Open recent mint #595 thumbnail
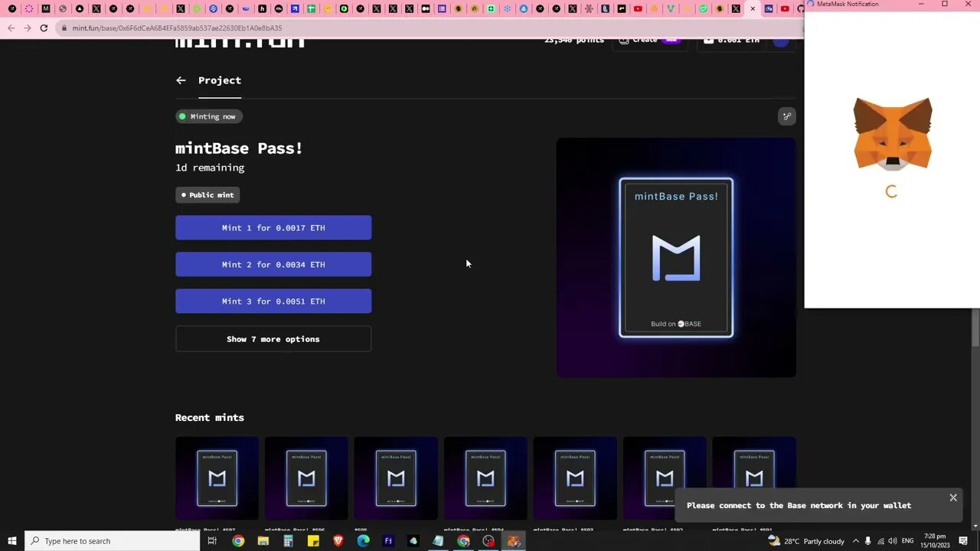The width and height of the screenshot is (980, 551). [396, 478]
